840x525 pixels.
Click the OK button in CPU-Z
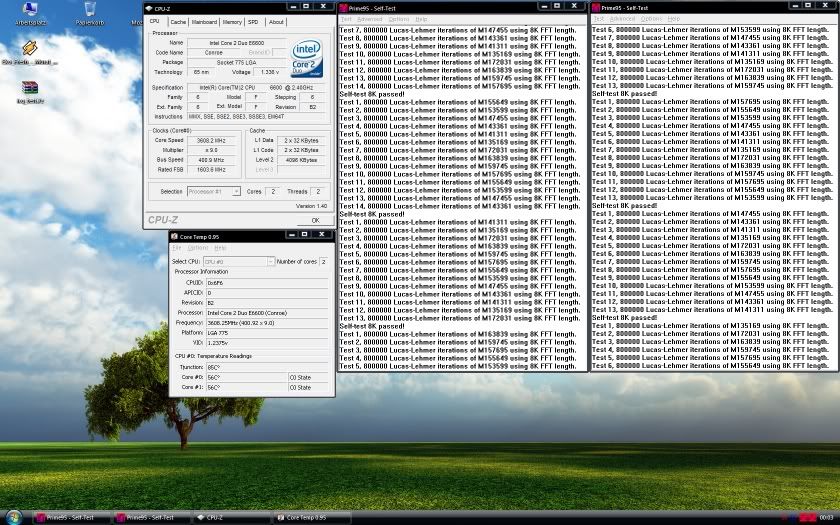pos(315,220)
